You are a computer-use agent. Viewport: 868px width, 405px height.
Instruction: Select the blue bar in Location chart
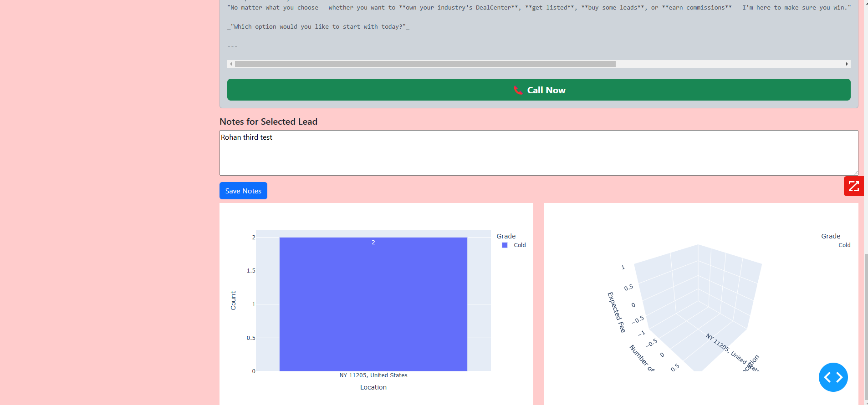pos(373,304)
